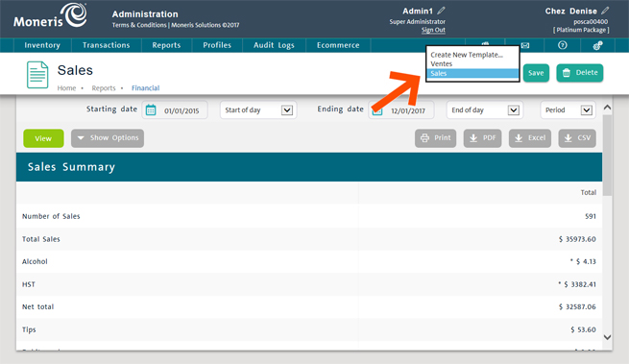629x364 pixels.
Task: Open the Transactions menu
Action: [107, 45]
